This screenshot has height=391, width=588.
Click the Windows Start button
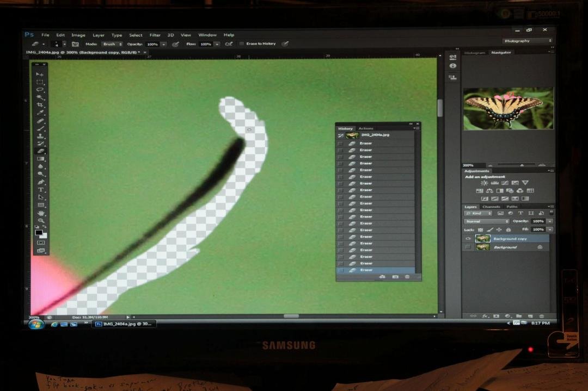tap(36, 324)
